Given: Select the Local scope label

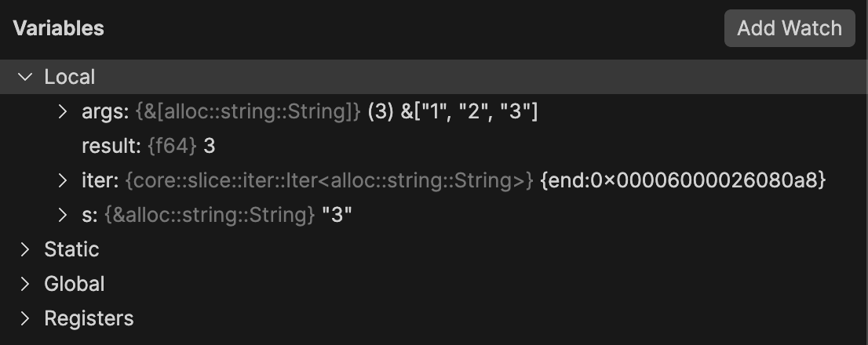Looking at the screenshot, I should [70, 77].
